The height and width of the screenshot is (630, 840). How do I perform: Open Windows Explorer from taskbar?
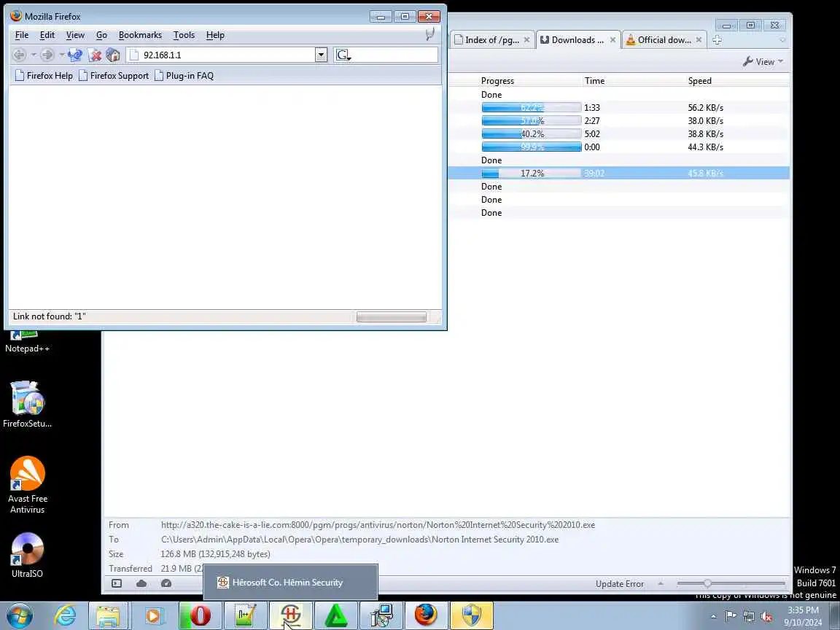(108, 615)
